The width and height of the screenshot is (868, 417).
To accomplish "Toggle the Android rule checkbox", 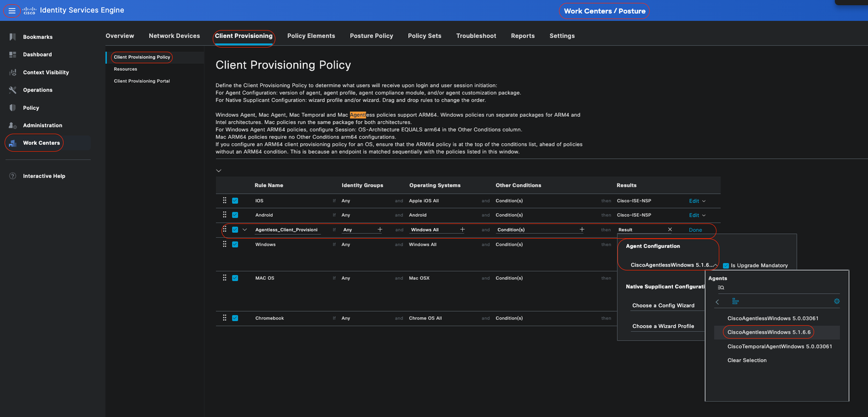I will pyautogui.click(x=235, y=215).
